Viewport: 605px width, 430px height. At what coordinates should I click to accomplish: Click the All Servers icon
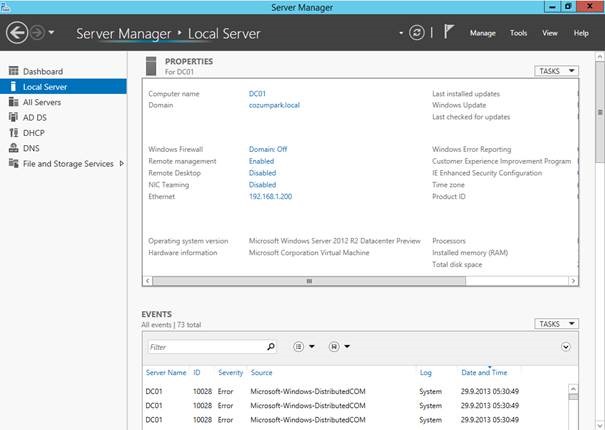pos(14,102)
